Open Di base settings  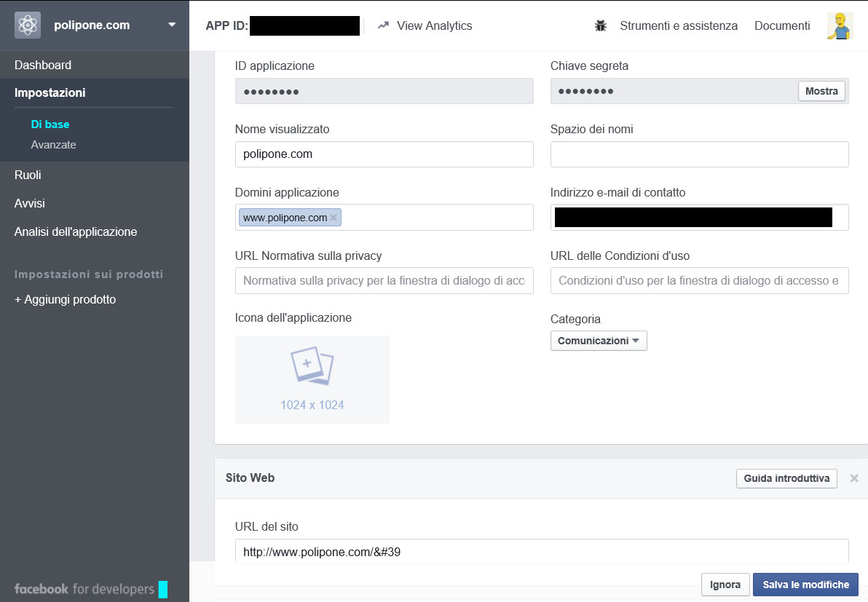pyautogui.click(x=50, y=124)
